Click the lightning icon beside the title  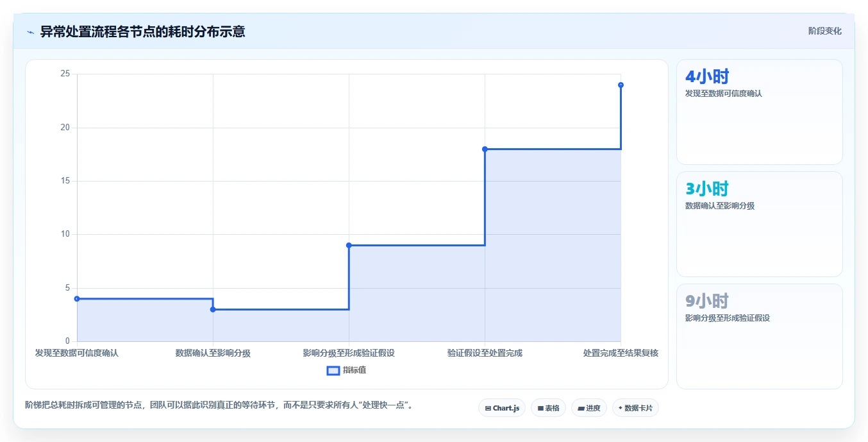coord(30,32)
